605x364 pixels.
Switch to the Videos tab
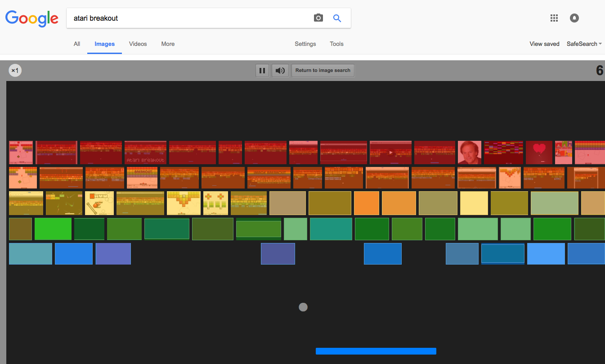[x=138, y=44]
